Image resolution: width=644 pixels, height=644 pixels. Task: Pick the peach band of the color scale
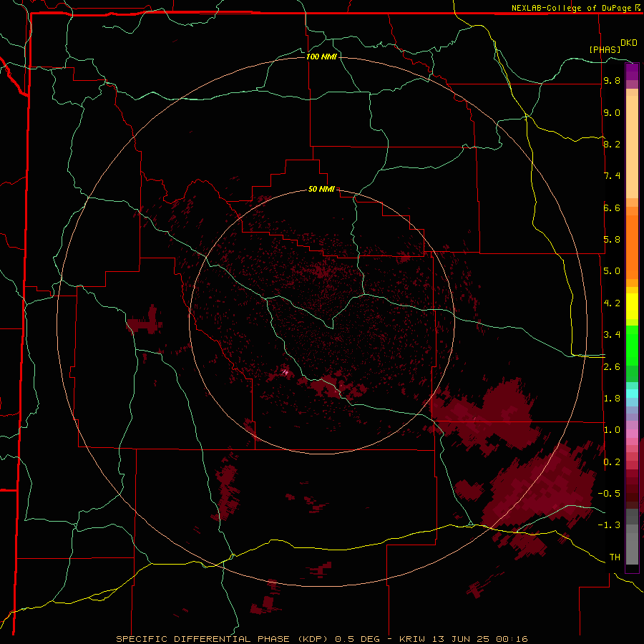(632, 147)
